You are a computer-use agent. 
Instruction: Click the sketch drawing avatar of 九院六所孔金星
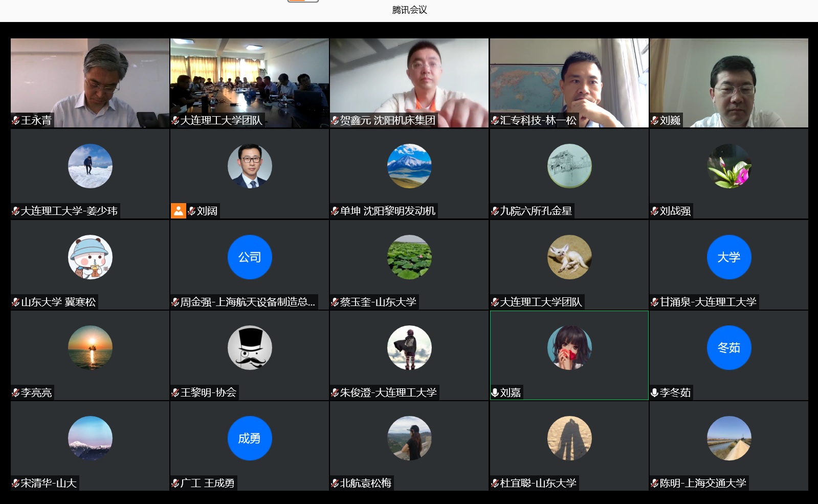[569, 166]
